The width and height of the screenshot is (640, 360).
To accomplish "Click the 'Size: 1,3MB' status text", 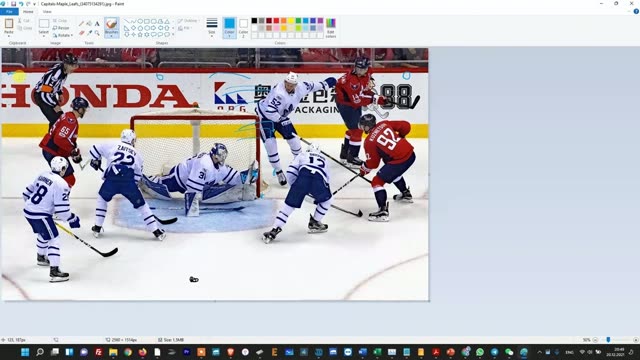I will (174, 340).
